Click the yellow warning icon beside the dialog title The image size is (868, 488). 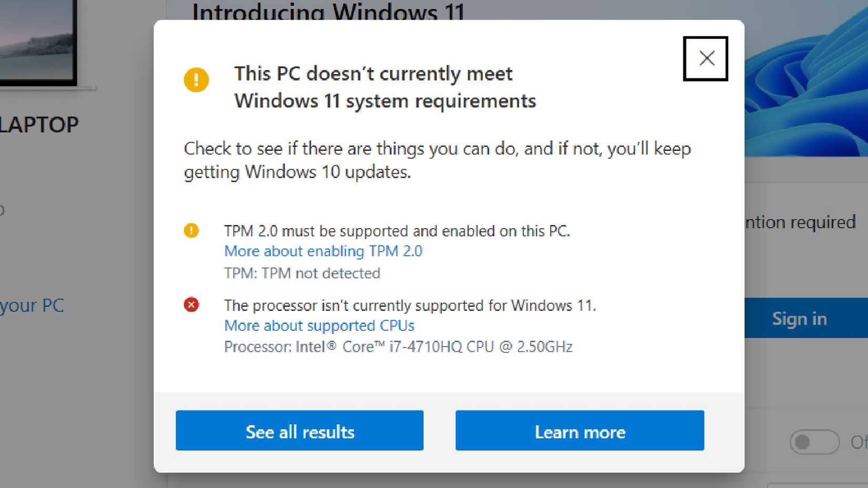[196, 80]
